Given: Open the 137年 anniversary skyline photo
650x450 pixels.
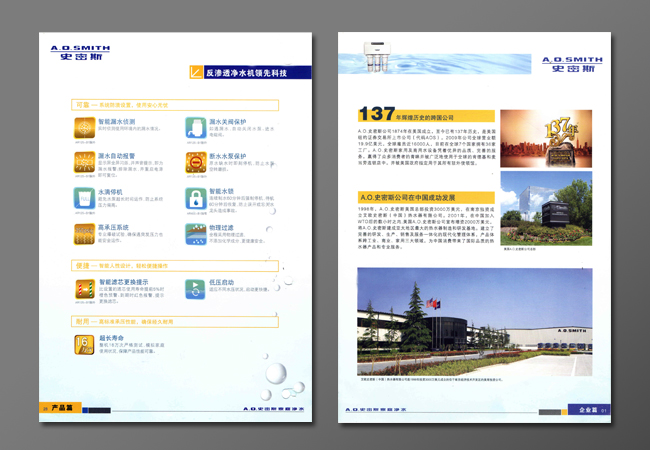Looking at the screenshot, I should tap(546, 138).
